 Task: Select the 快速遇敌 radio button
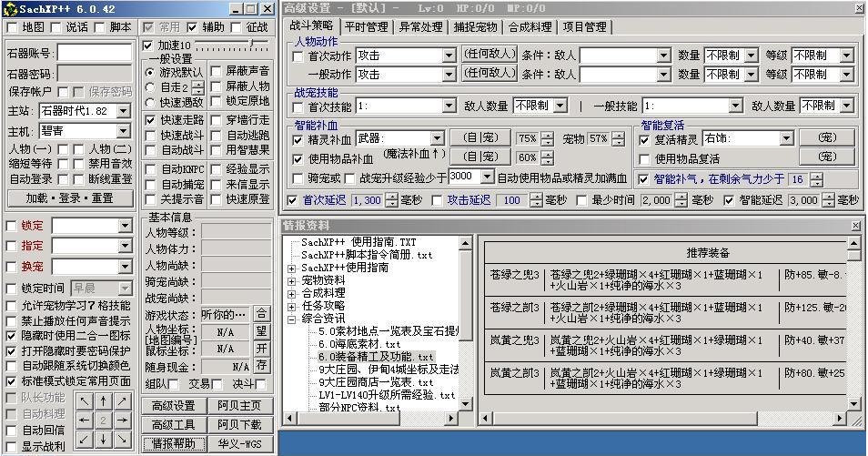click(150, 103)
